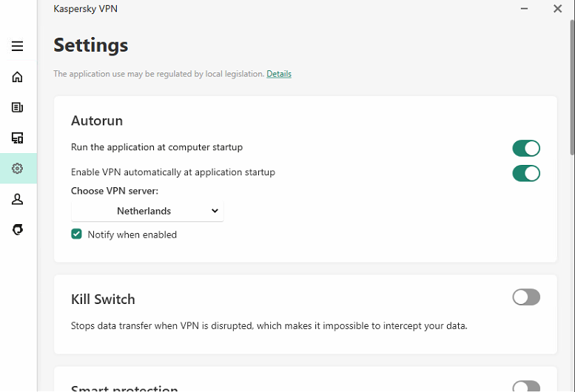Screen dimensions: 575x392
Task: Click the Kill Switch description text
Action: (269, 325)
